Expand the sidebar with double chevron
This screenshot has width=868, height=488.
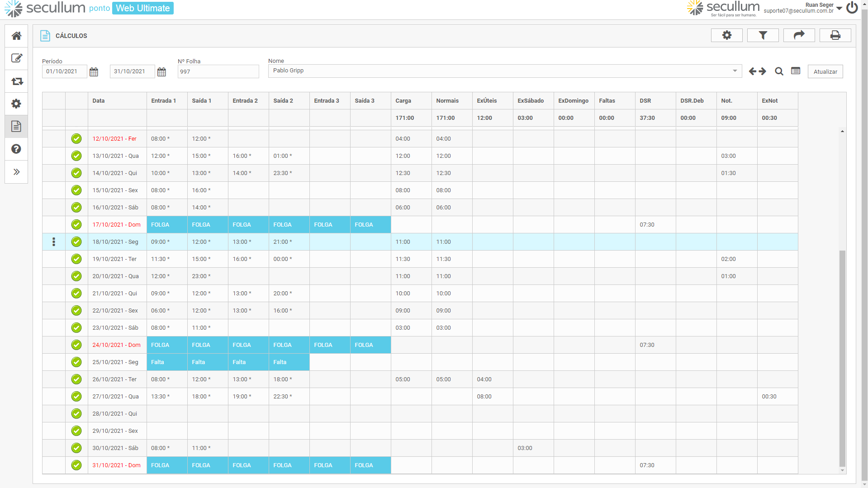[16, 172]
